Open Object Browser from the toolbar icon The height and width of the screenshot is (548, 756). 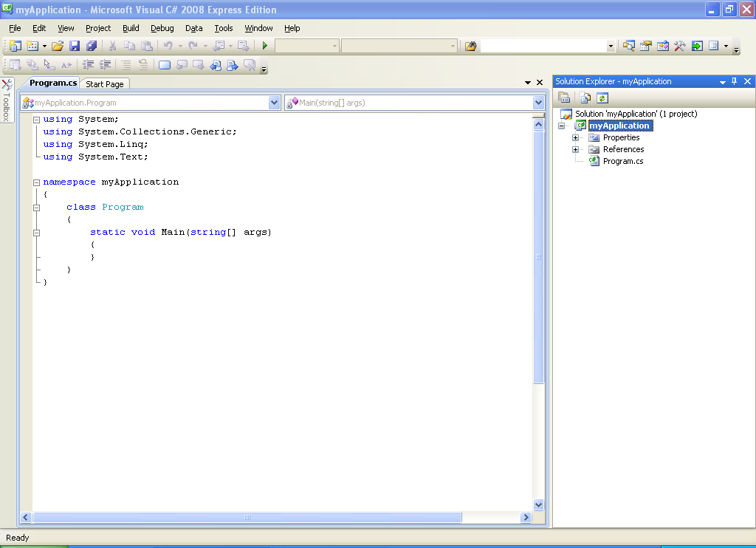click(x=663, y=46)
